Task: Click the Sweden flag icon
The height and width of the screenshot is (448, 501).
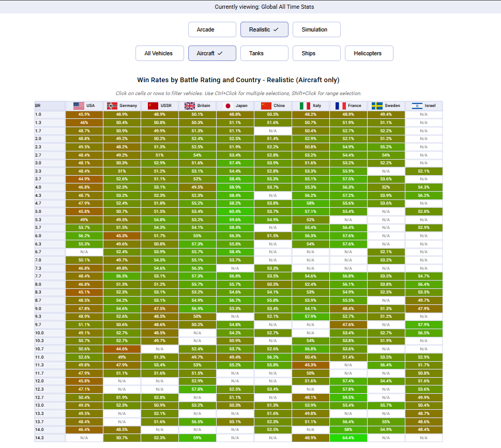Action: coord(377,105)
